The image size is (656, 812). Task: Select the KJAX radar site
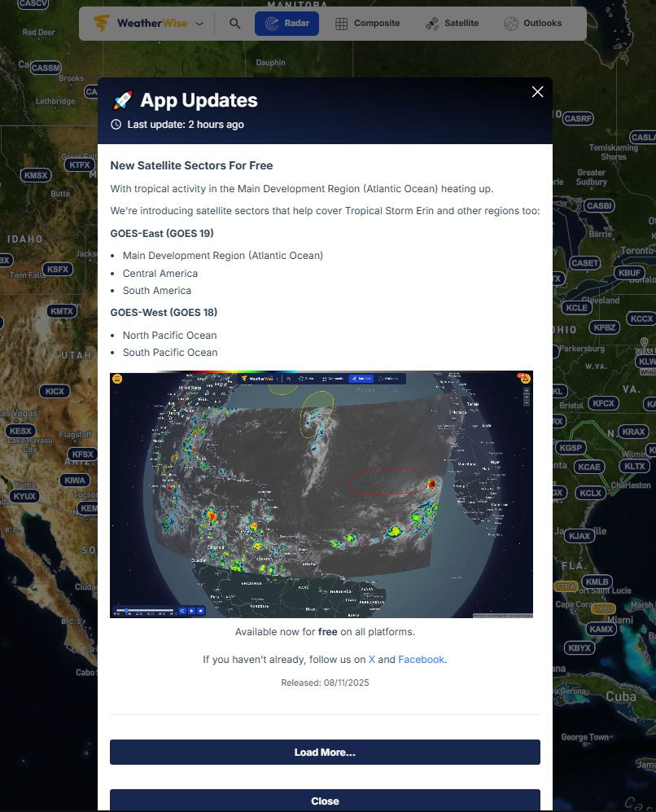pos(579,536)
